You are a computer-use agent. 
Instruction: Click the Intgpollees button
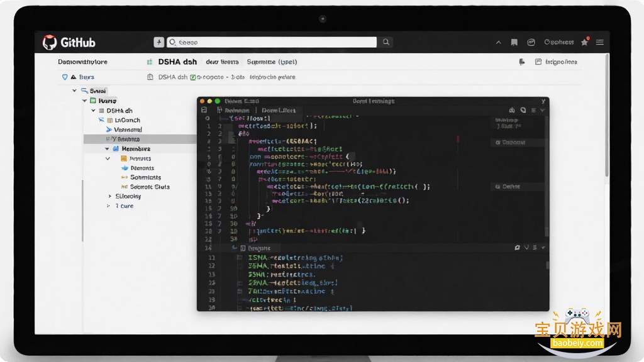click(x=557, y=62)
